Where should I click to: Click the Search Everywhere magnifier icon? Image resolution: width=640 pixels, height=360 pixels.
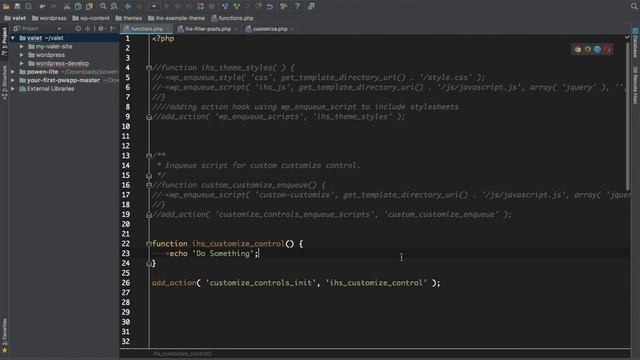634,6
